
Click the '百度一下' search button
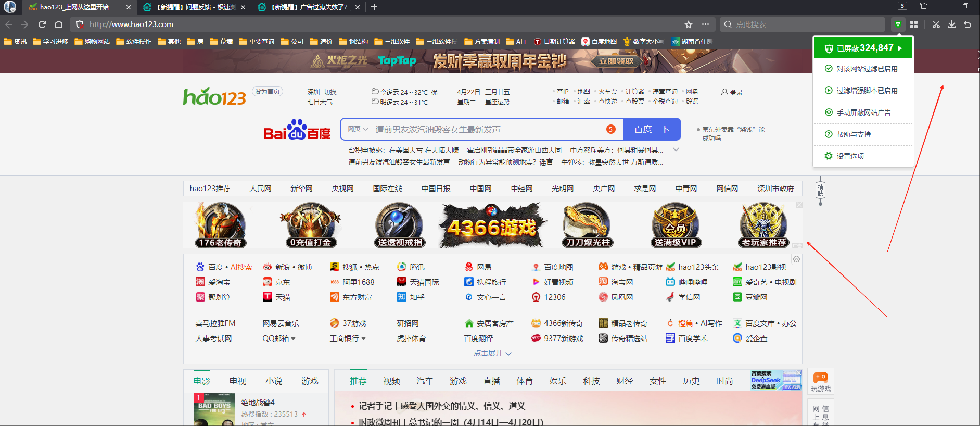(x=652, y=129)
